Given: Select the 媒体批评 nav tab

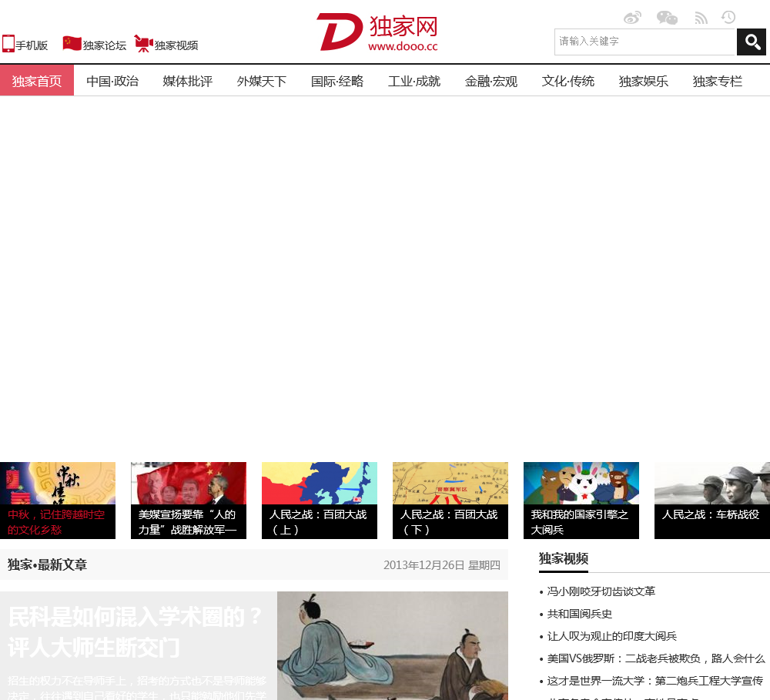Looking at the screenshot, I should pyautogui.click(x=188, y=81).
